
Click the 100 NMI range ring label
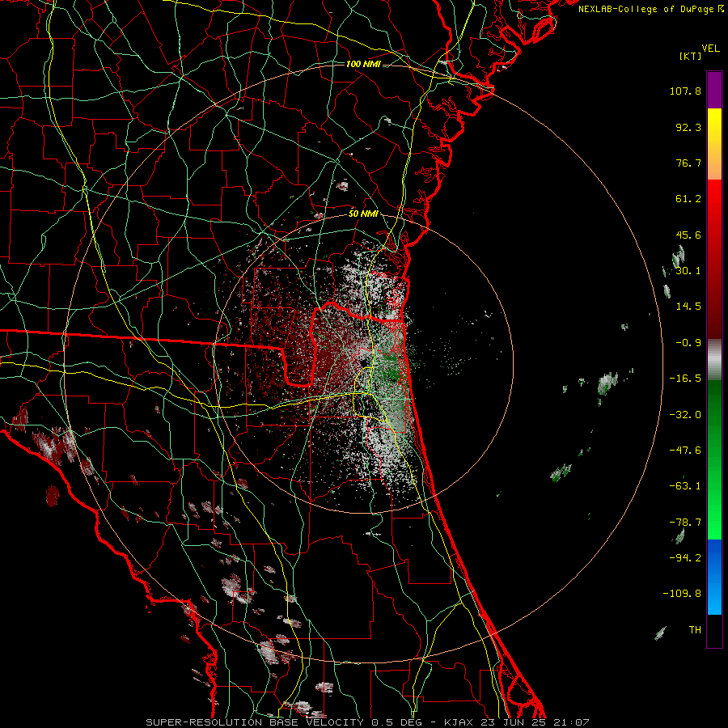tap(363, 64)
